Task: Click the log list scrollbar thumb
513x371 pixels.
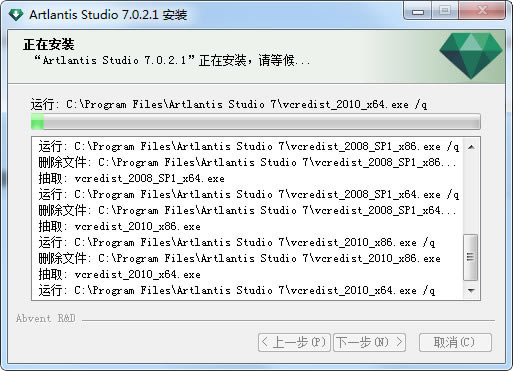Action: (x=471, y=257)
